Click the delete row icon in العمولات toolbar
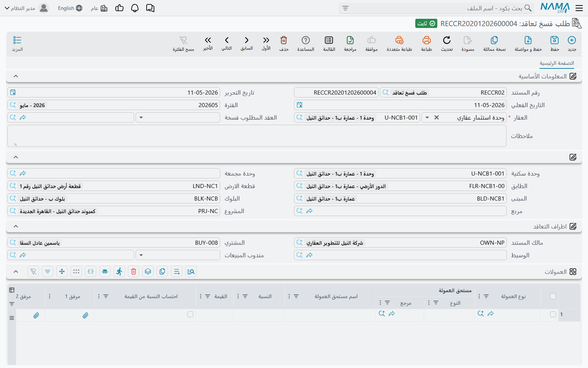This screenshot has height=368, width=588. click(x=134, y=272)
